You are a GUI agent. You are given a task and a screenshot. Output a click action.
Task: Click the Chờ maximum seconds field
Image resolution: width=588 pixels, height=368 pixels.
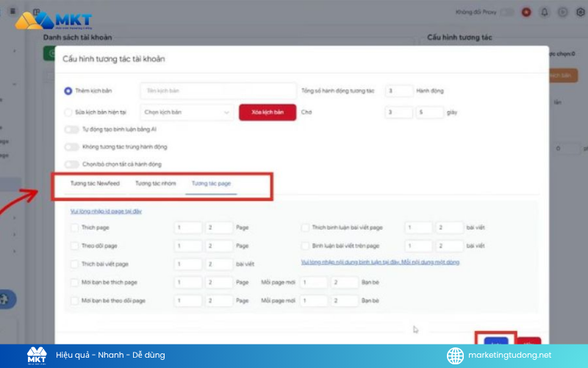click(x=430, y=113)
